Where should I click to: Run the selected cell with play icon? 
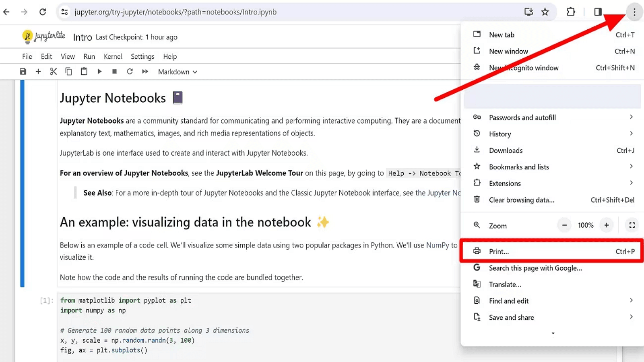click(x=99, y=72)
